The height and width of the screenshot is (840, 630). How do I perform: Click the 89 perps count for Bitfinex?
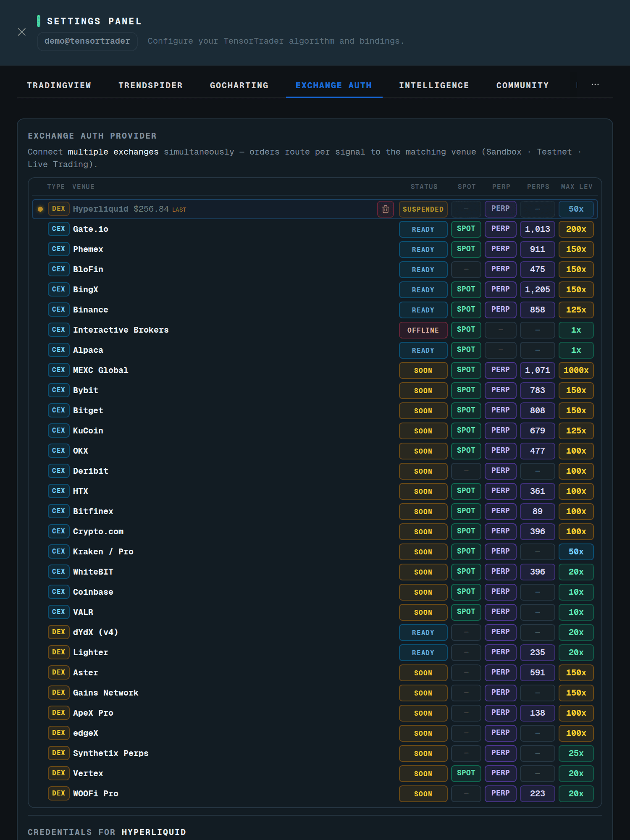point(537,512)
